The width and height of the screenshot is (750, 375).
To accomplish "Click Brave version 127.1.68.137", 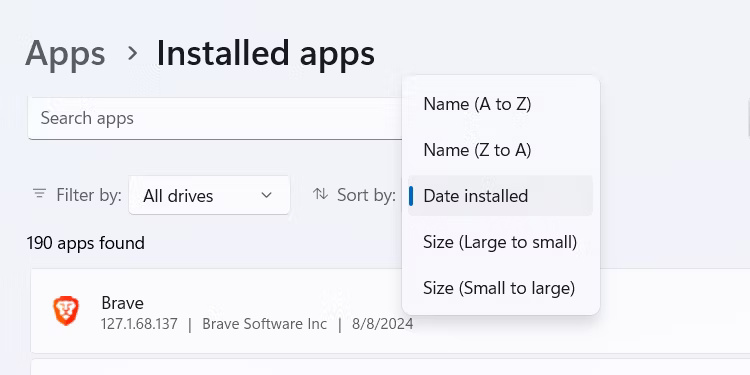I will pos(139,324).
